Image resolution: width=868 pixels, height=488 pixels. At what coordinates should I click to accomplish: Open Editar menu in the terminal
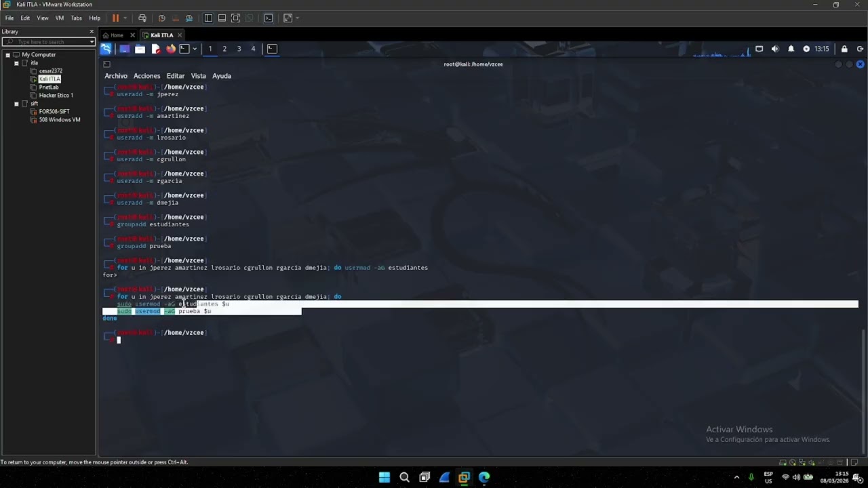tap(176, 76)
